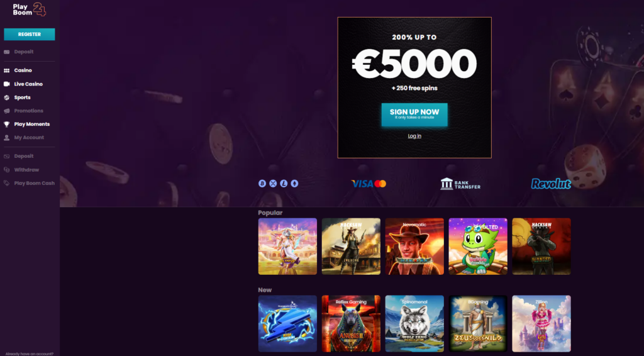Click the Bitcoin payment icon

(262, 184)
